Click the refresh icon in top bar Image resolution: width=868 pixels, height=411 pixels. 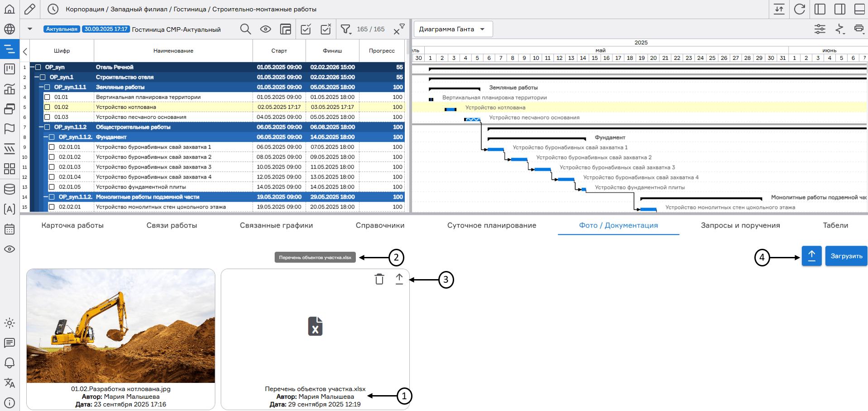[x=799, y=9]
